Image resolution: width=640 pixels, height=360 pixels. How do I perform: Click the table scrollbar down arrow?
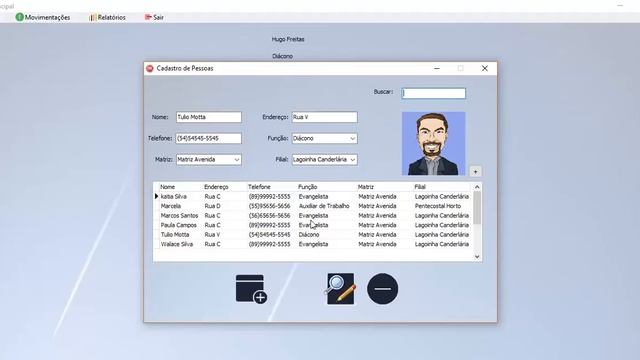[477, 257]
